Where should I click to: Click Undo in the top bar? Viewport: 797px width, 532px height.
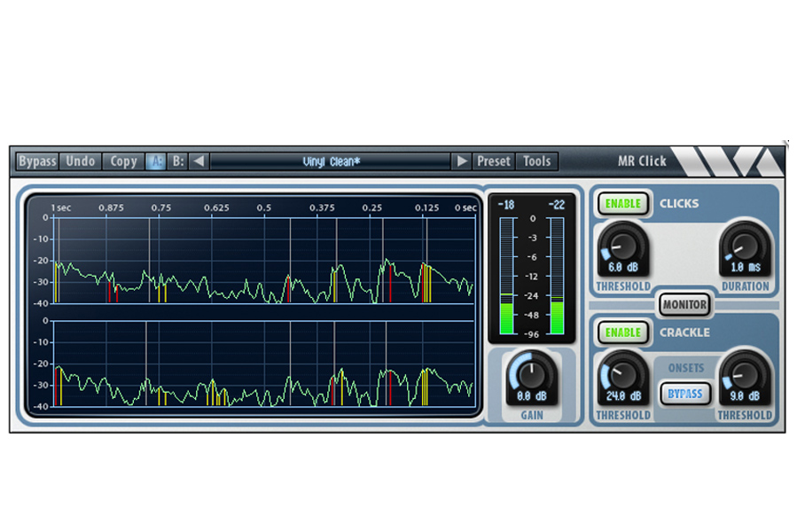coord(81,161)
